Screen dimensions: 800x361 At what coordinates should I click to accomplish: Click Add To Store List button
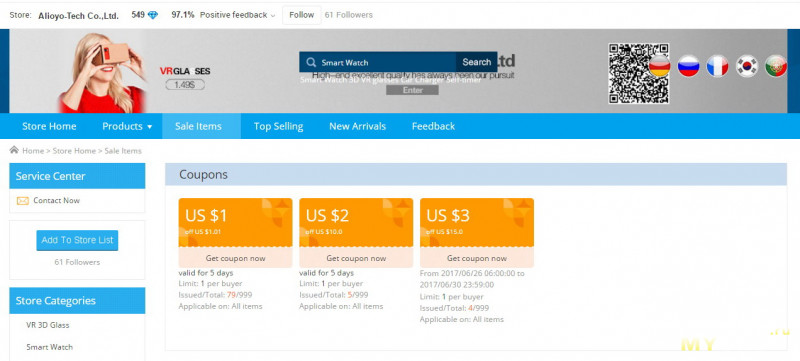point(77,240)
